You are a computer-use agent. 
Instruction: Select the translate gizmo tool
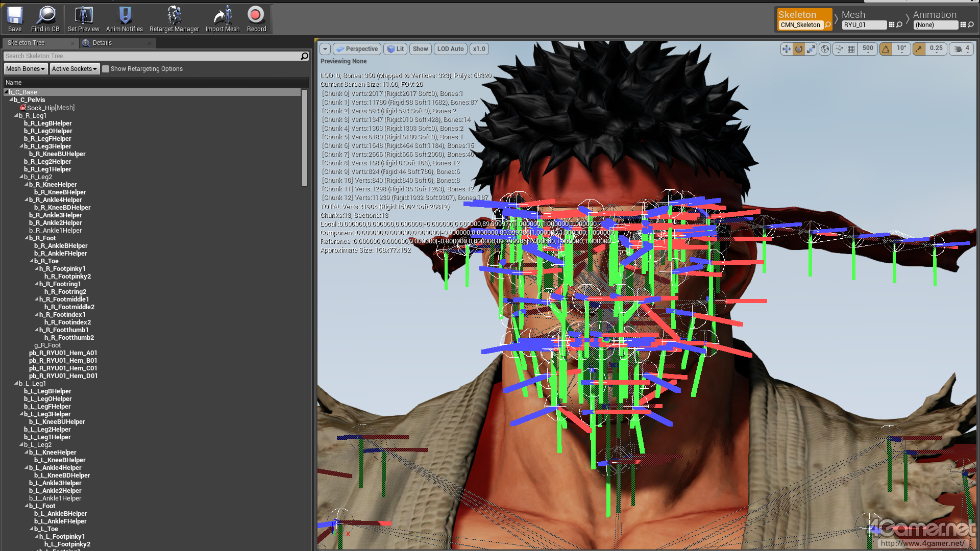786,49
